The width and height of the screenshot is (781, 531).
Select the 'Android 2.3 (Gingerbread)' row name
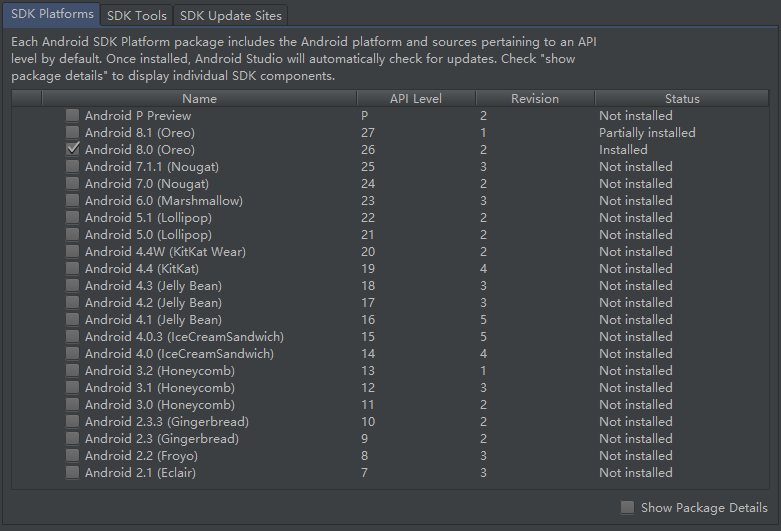(x=162, y=438)
